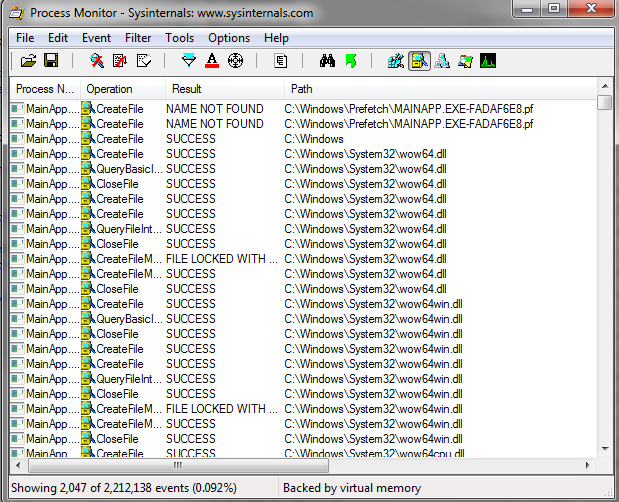Click the Save floppy disk icon
The height and width of the screenshot is (502, 619).
click(51, 61)
